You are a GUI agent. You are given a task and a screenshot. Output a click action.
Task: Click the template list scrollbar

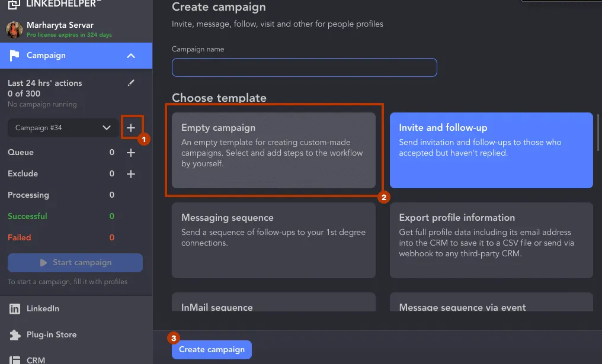[x=597, y=133]
